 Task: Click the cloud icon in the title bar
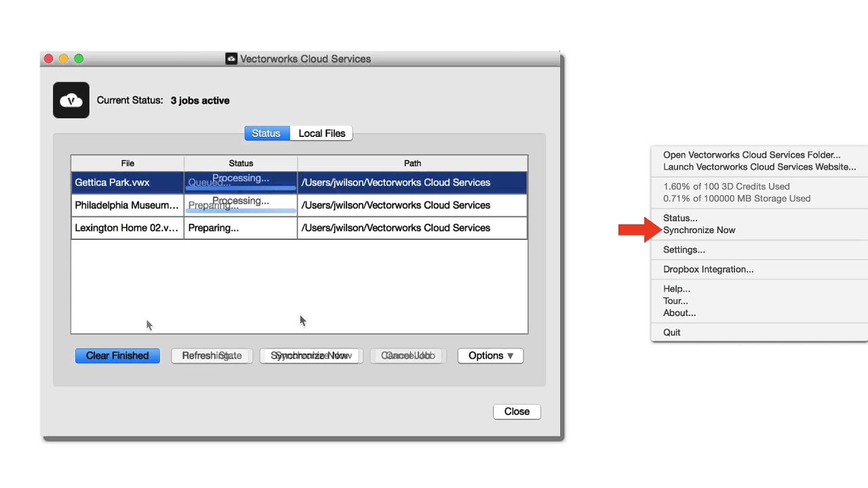click(x=231, y=59)
